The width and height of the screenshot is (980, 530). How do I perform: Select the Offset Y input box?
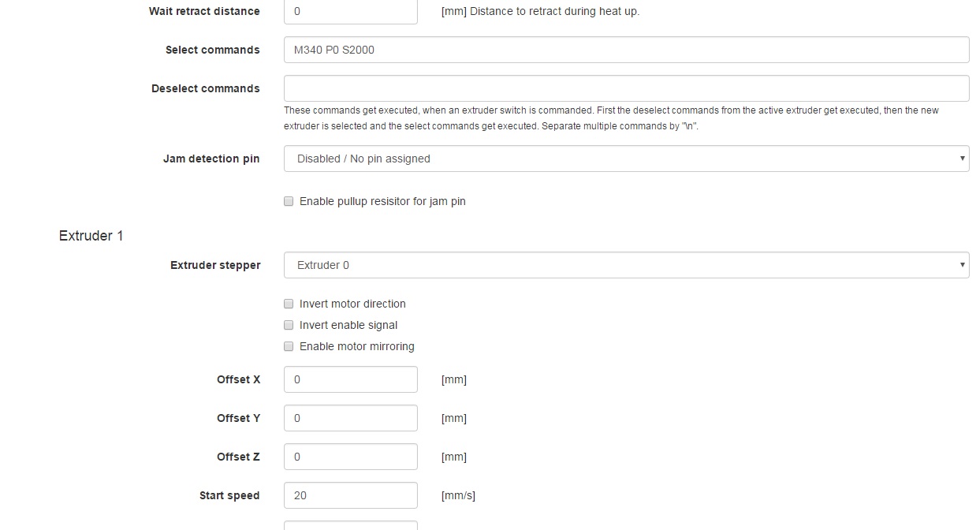tap(350, 418)
